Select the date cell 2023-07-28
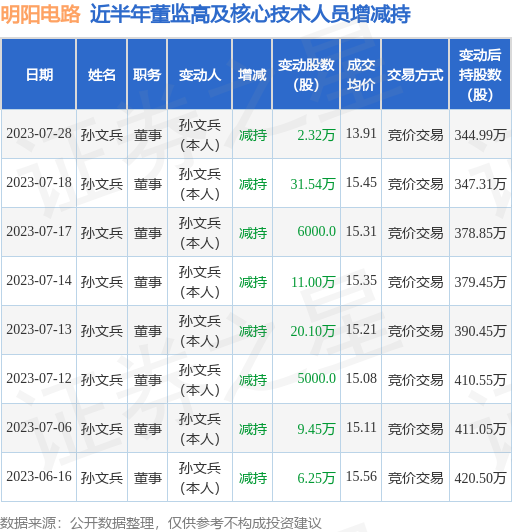The height and width of the screenshot is (532, 512). (39, 133)
